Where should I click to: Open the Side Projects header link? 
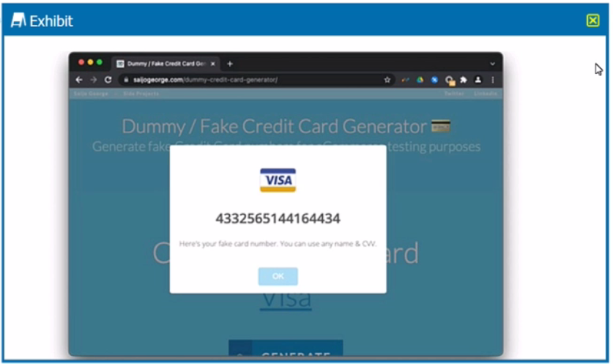click(x=141, y=94)
